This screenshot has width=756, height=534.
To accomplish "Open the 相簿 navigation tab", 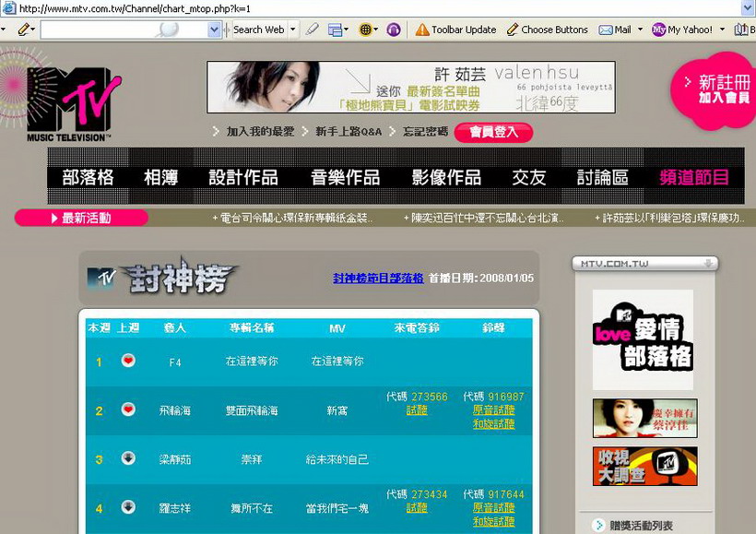I will (161, 177).
